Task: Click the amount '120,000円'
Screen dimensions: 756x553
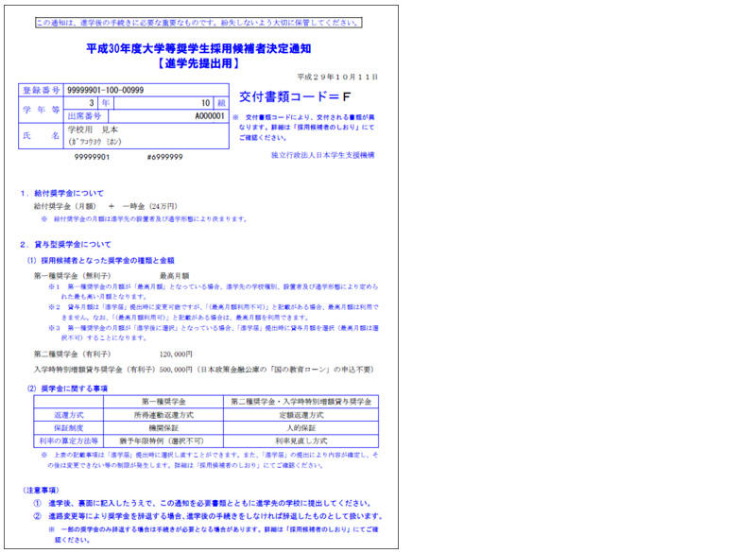Action: [176, 354]
